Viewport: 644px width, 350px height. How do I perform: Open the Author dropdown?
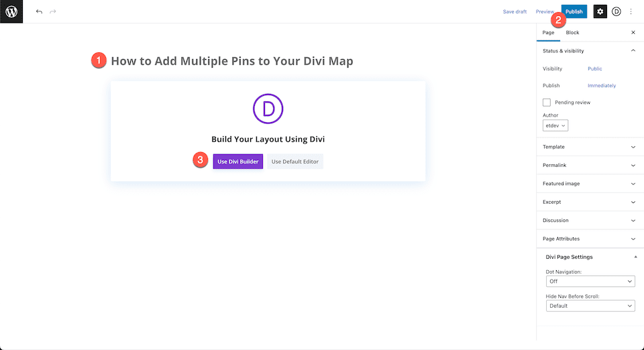(x=555, y=125)
